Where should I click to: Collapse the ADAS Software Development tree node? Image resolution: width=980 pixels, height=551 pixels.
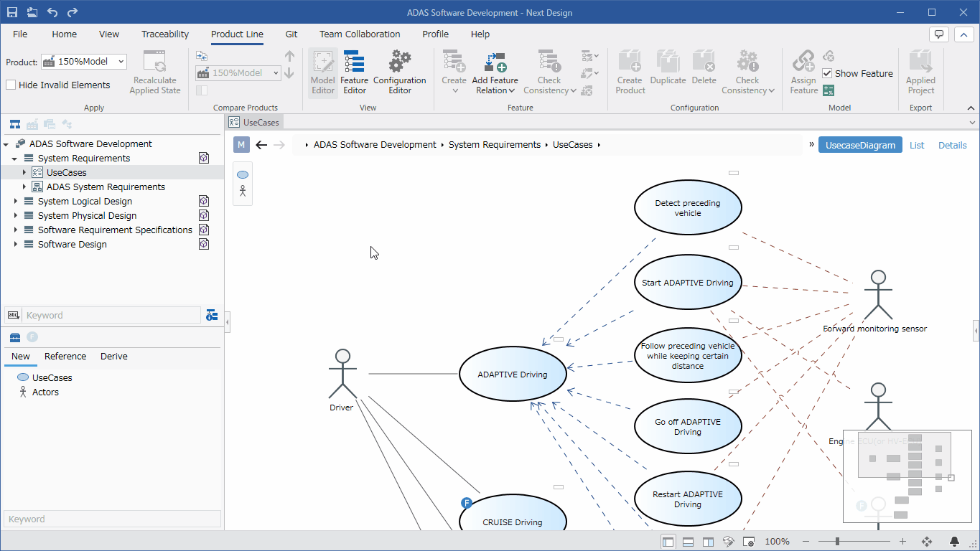[x=6, y=144]
